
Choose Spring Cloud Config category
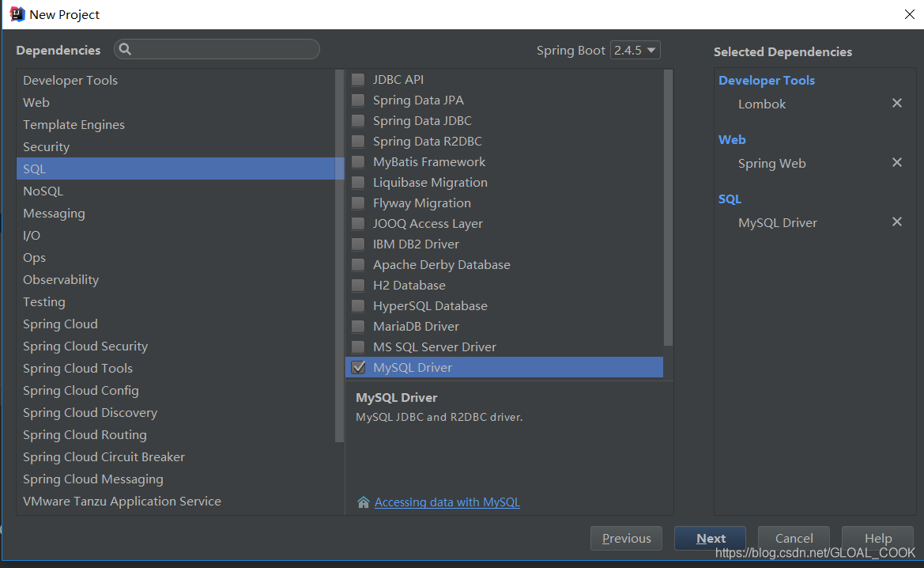point(176,391)
